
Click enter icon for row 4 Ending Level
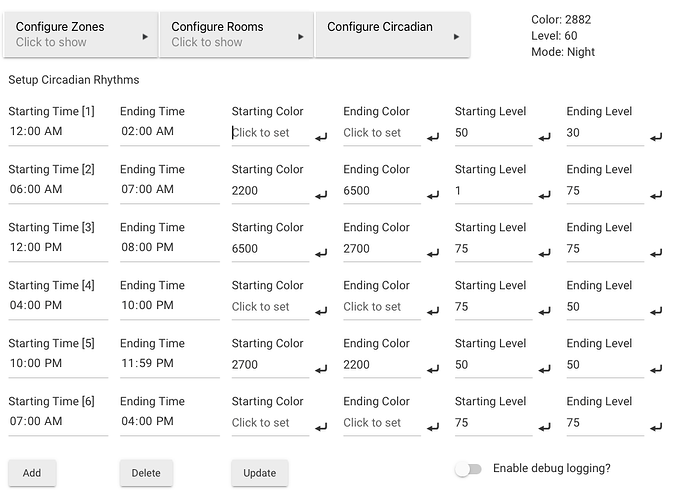(656, 311)
